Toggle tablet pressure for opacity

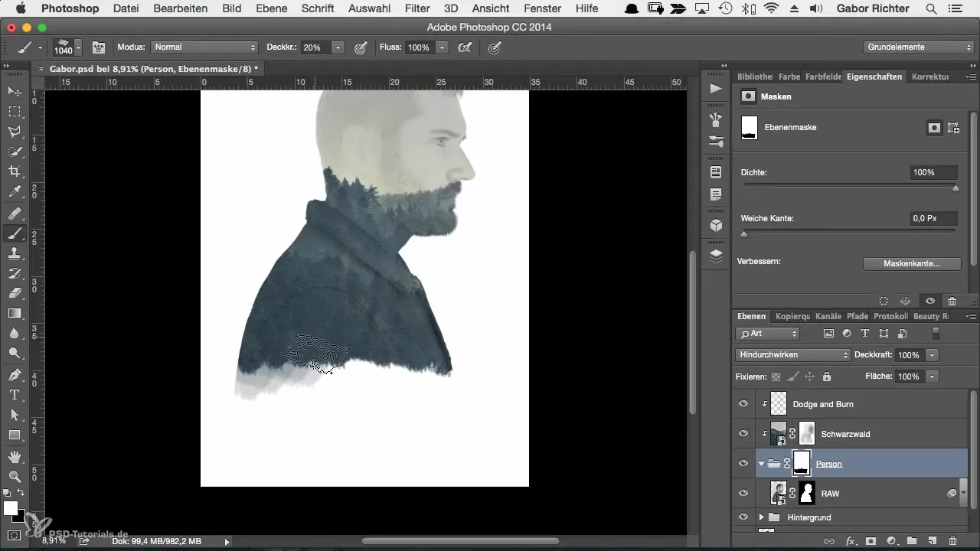coord(361,47)
